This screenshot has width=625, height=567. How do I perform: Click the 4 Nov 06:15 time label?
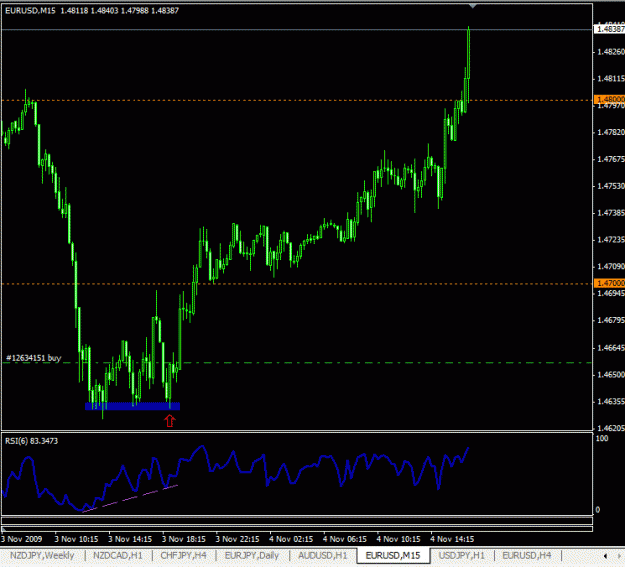(x=345, y=539)
